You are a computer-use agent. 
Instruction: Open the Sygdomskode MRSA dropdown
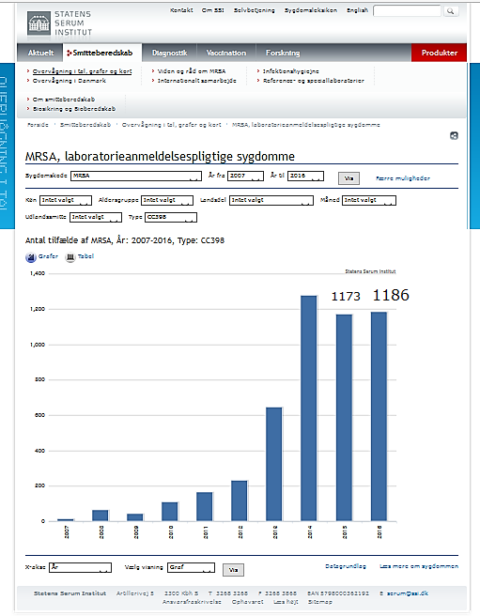[x=136, y=176]
